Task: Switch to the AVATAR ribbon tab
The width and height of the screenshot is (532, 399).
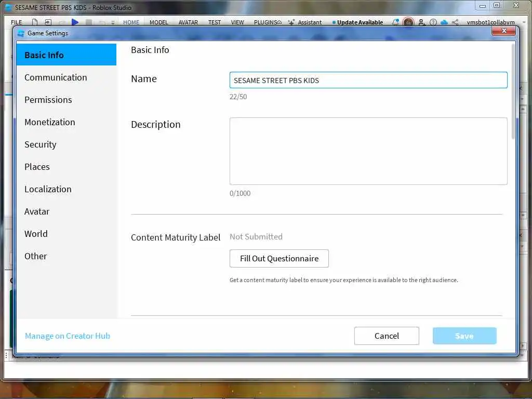Action: point(188,22)
